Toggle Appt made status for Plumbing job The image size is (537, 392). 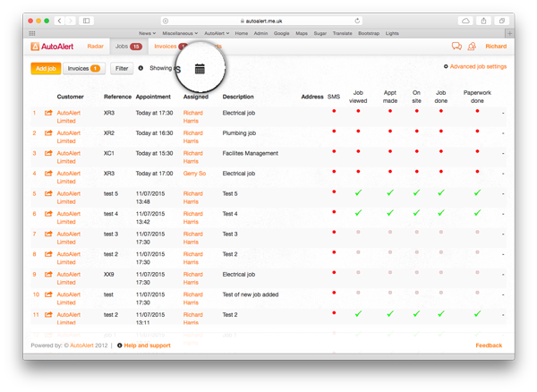point(390,132)
